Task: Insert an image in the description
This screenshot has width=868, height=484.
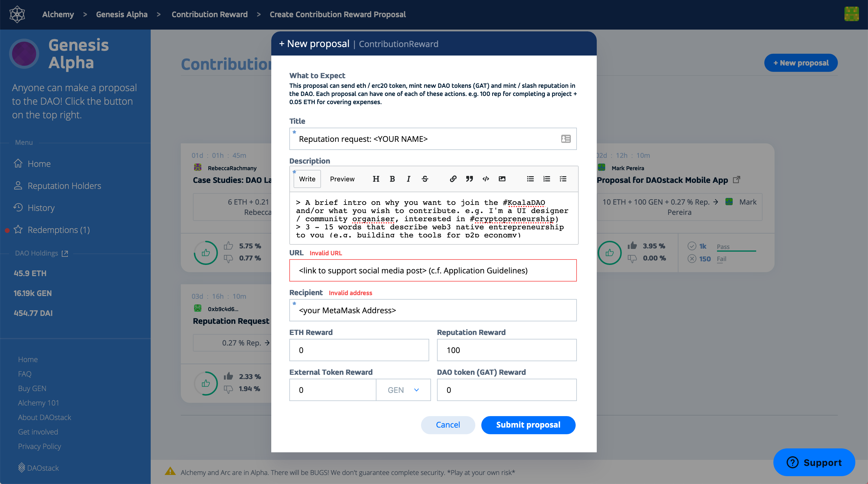Action: [502, 179]
